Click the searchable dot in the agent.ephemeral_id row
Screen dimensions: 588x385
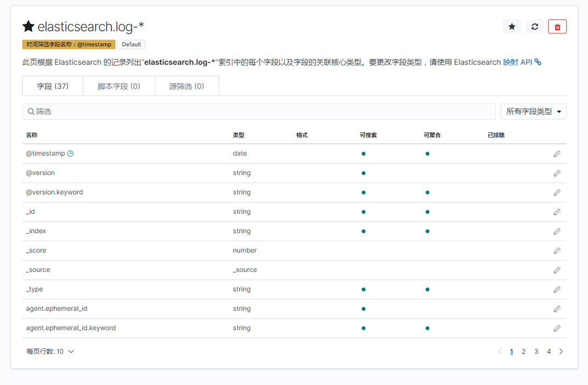tap(363, 309)
